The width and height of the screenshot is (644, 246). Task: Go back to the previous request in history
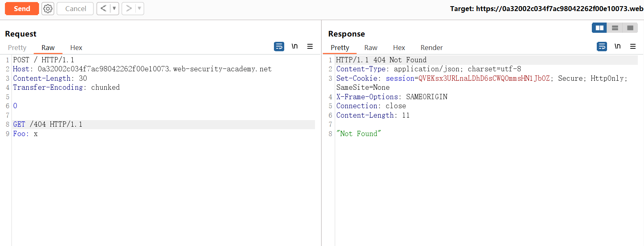(x=103, y=9)
